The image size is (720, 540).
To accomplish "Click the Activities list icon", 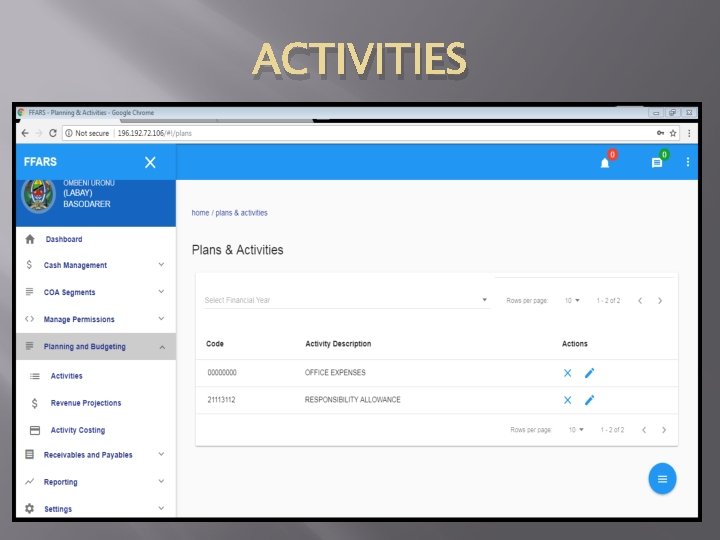I will [35, 376].
